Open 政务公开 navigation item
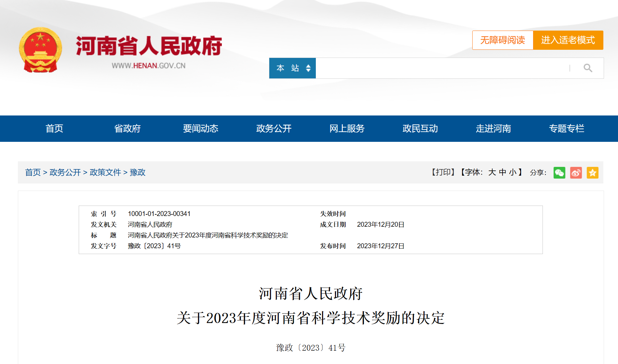Screen dimensions: 618x364 tap(274, 128)
